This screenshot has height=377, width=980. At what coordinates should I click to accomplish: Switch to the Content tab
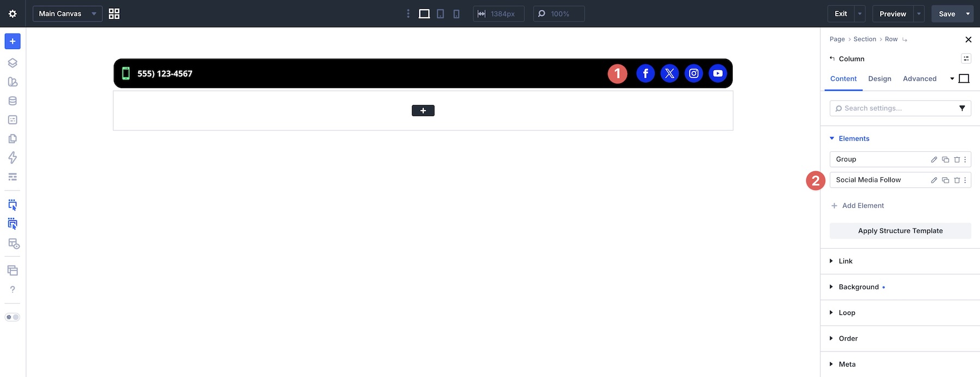tap(843, 79)
